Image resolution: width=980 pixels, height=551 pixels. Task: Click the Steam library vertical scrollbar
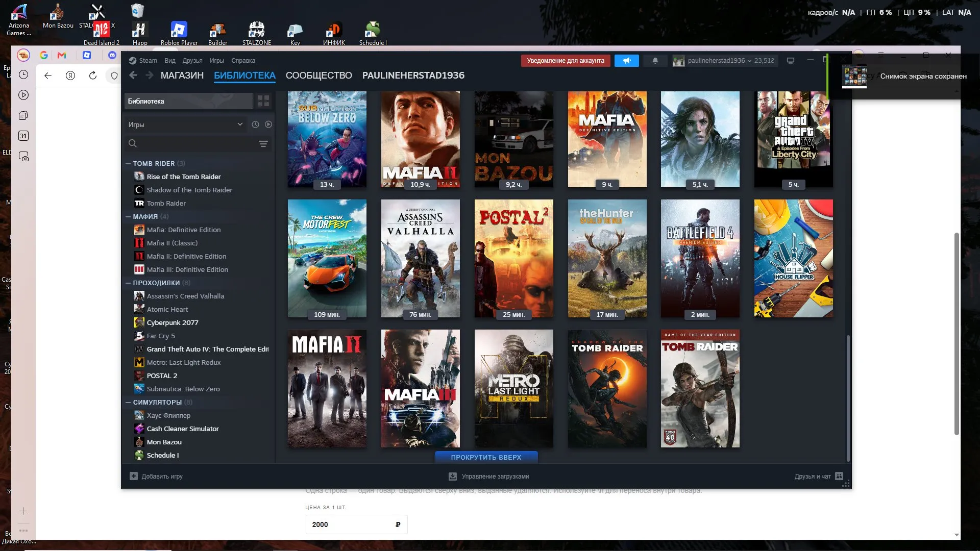coord(848,398)
